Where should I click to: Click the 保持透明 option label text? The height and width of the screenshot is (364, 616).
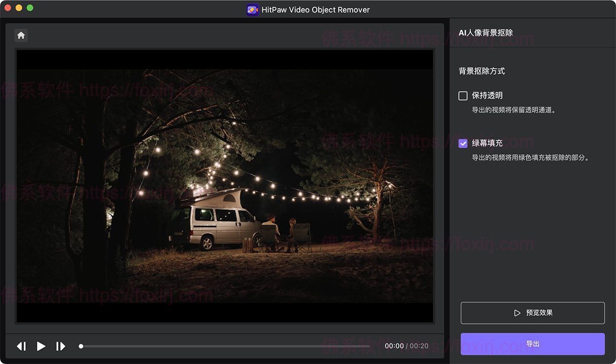487,96
